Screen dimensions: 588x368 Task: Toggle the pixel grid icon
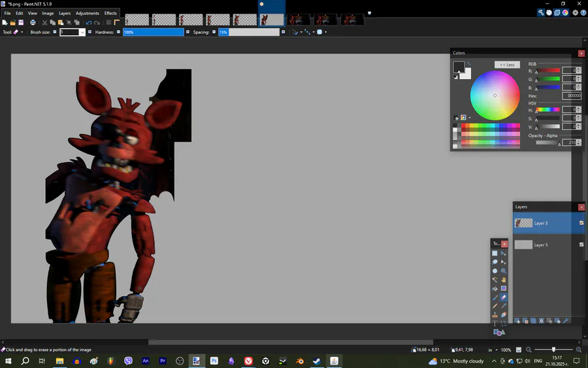[108, 22]
